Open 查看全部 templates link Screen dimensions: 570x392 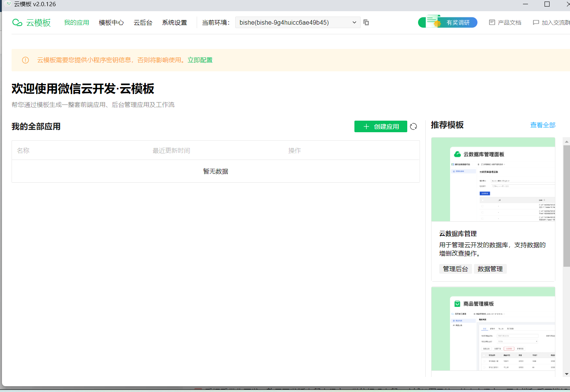pos(543,125)
